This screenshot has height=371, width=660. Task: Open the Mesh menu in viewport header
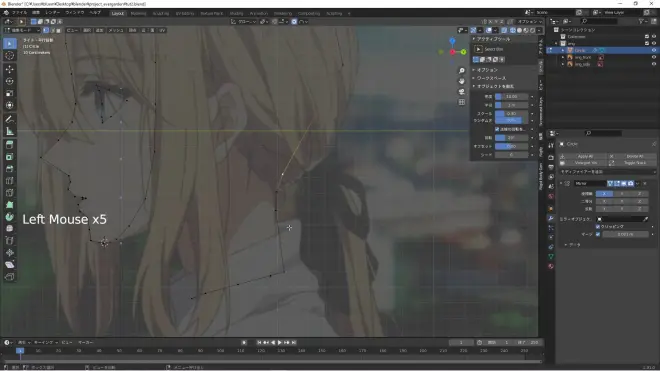[x=116, y=30]
